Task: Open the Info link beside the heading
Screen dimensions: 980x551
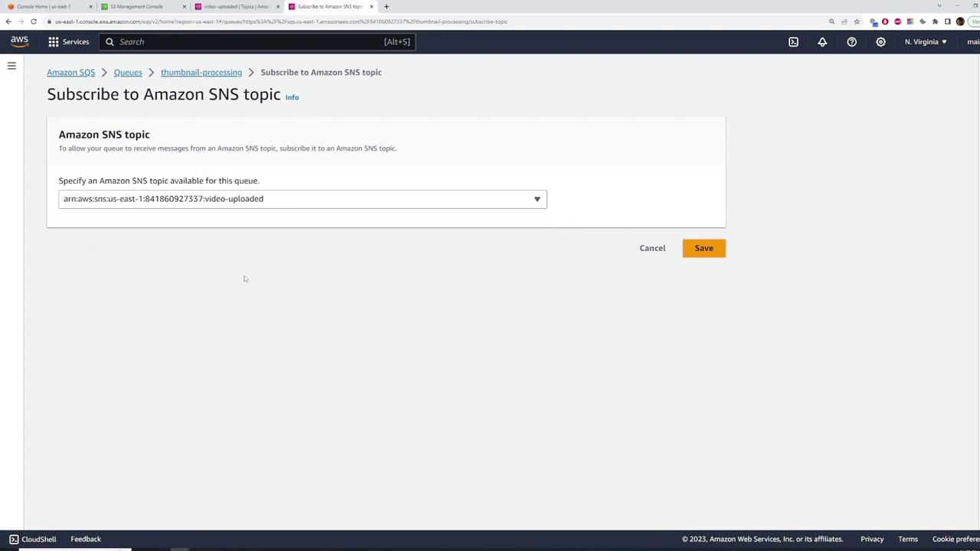Action: point(292,97)
